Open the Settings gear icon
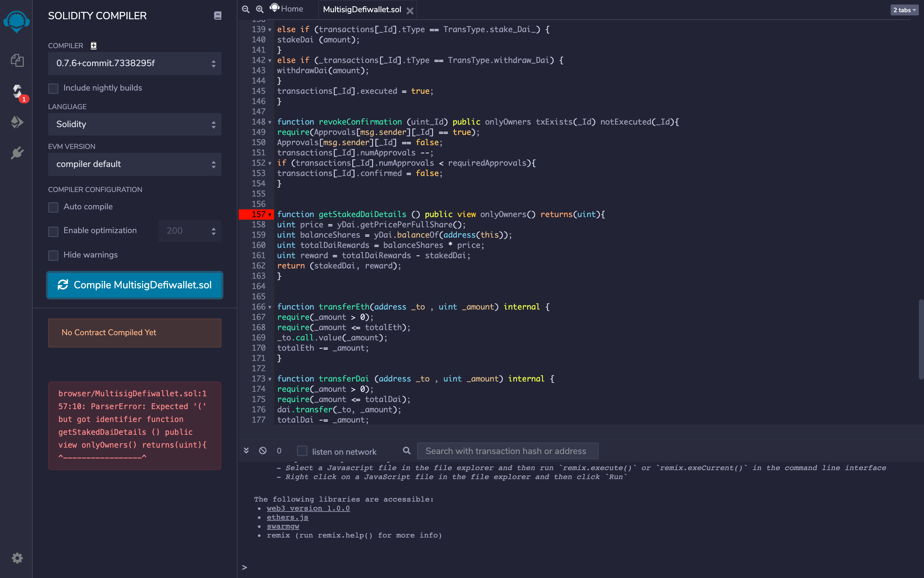 click(x=17, y=558)
